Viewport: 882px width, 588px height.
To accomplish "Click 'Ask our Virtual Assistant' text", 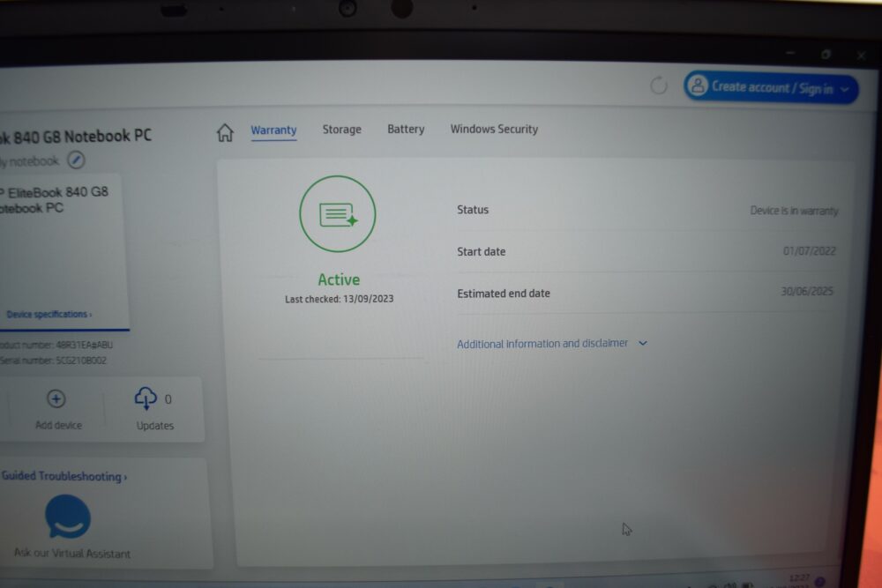I will tap(72, 554).
